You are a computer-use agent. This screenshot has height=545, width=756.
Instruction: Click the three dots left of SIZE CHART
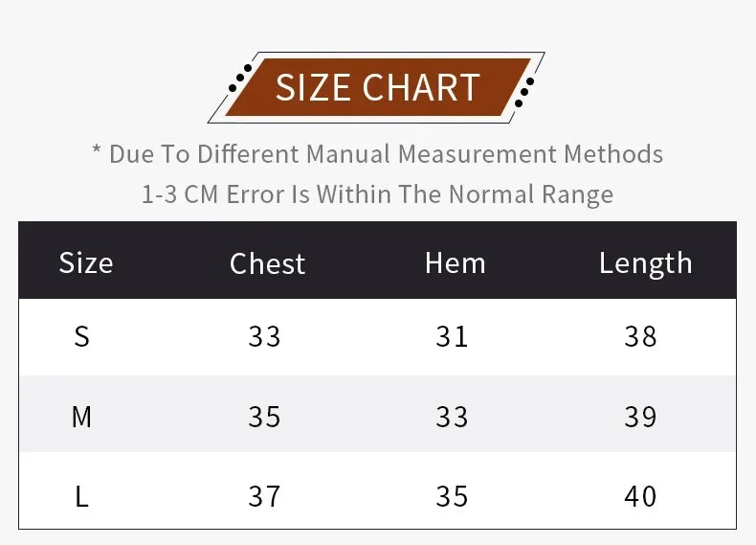click(x=239, y=78)
